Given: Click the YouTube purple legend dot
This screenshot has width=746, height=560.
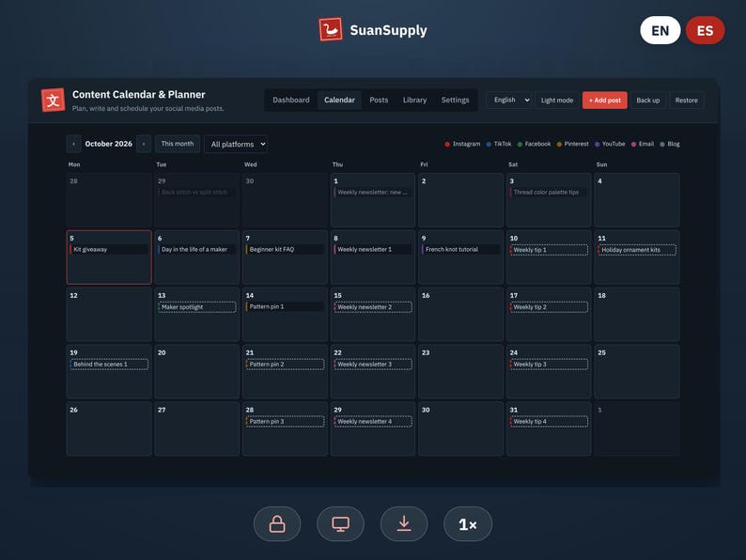Looking at the screenshot, I should coord(598,144).
